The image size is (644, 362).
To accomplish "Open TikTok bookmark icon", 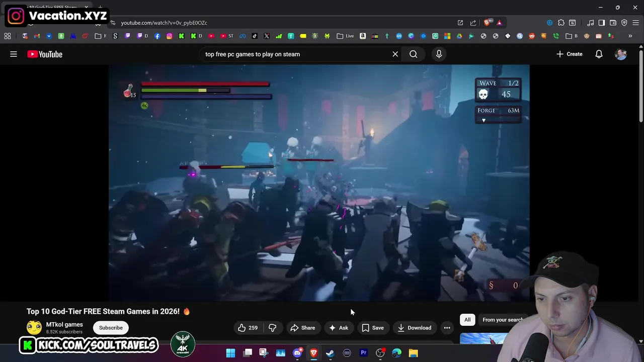I will click(x=255, y=36).
